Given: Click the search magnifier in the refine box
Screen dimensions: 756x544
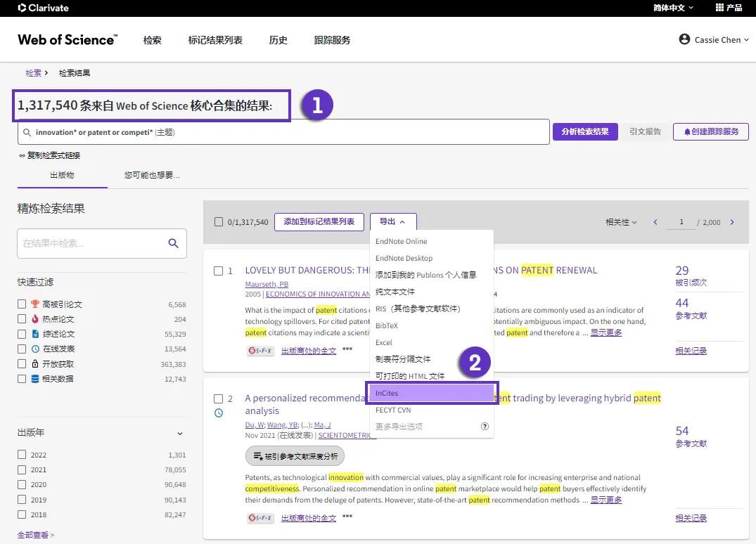Looking at the screenshot, I should [173, 243].
